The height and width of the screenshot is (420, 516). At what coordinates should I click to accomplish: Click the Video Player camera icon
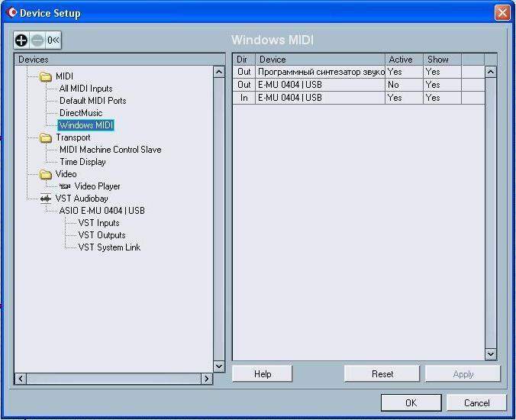(65, 186)
